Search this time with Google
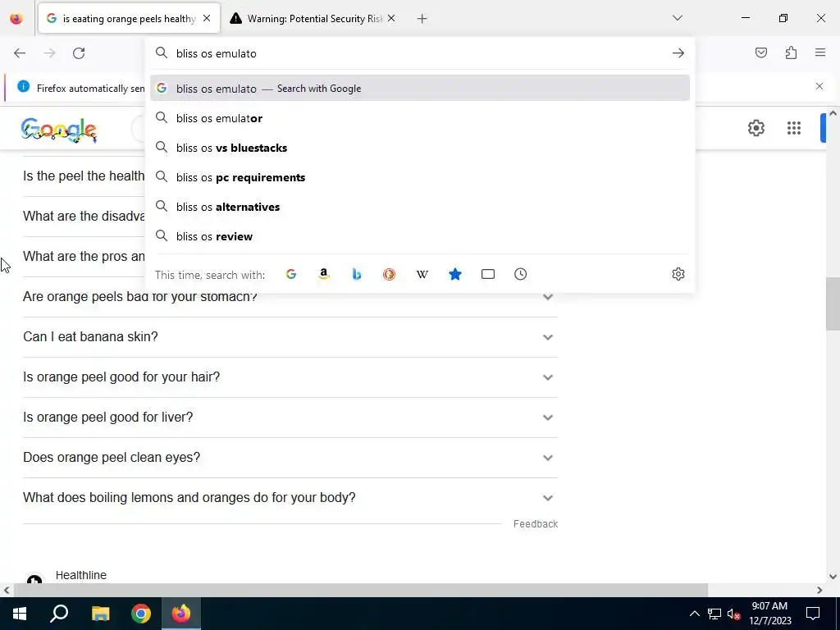 (291, 274)
